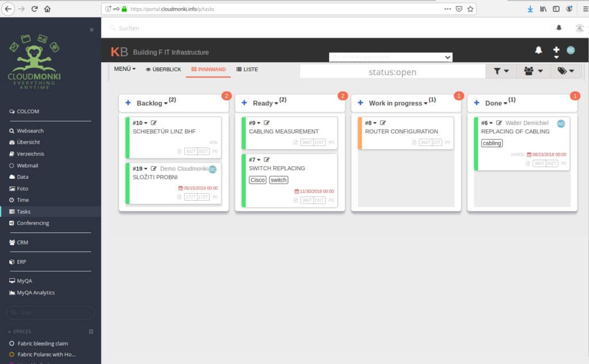The image size is (589, 364).
Task: Edit card #19 with its pencil icon
Action: pos(154,168)
